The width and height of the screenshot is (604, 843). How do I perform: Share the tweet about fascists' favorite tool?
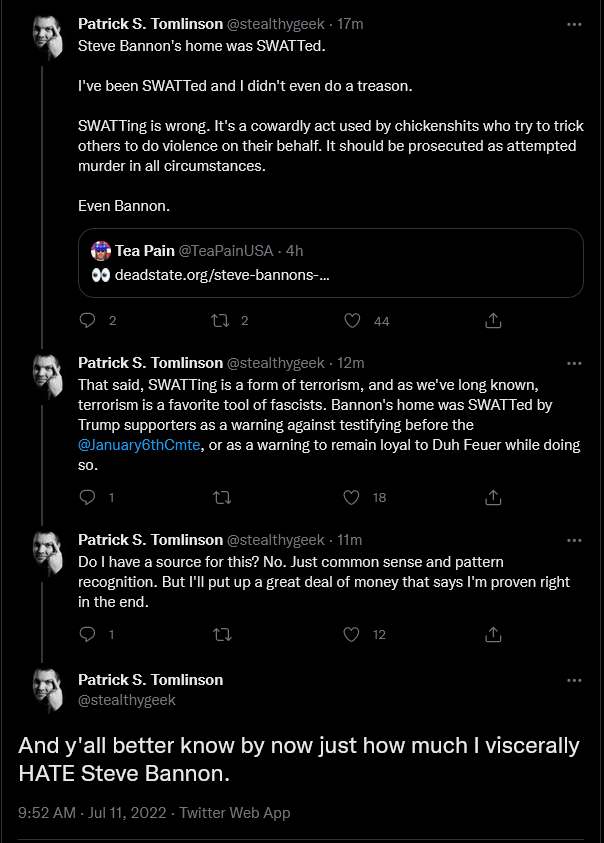(493, 498)
